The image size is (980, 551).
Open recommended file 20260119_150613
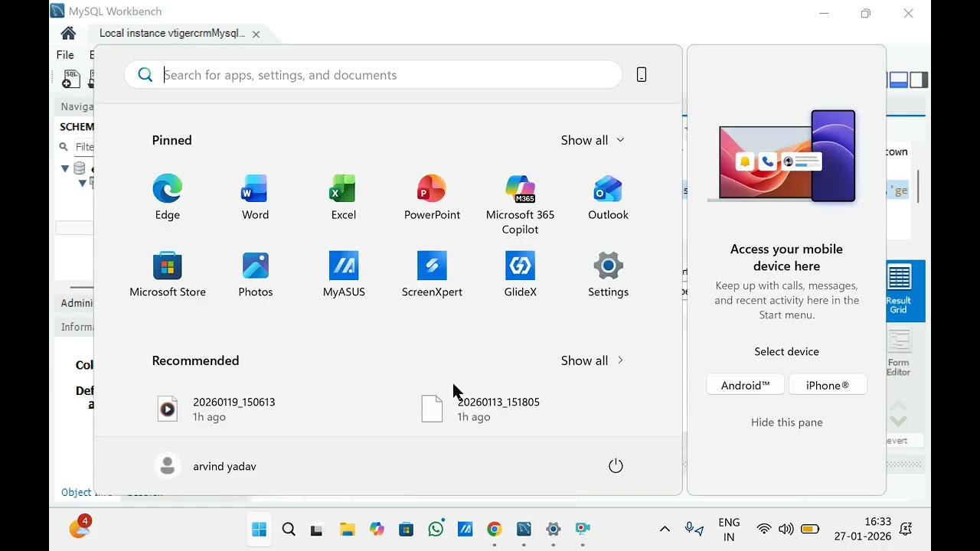click(x=216, y=409)
